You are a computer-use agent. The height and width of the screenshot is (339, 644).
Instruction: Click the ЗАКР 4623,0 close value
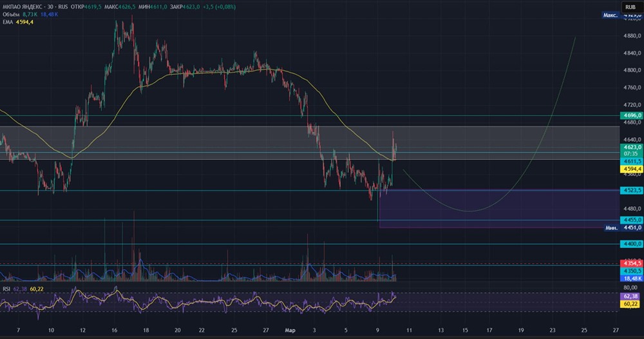pos(185,7)
